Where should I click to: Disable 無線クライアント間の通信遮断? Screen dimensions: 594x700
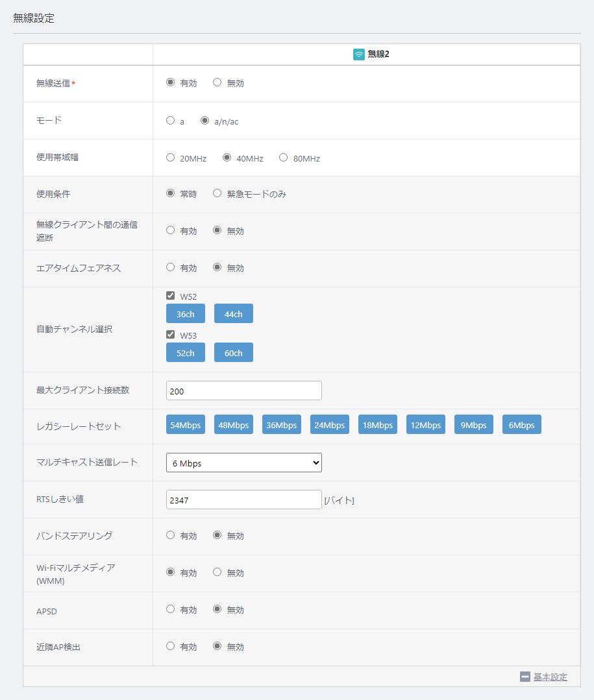click(x=217, y=230)
